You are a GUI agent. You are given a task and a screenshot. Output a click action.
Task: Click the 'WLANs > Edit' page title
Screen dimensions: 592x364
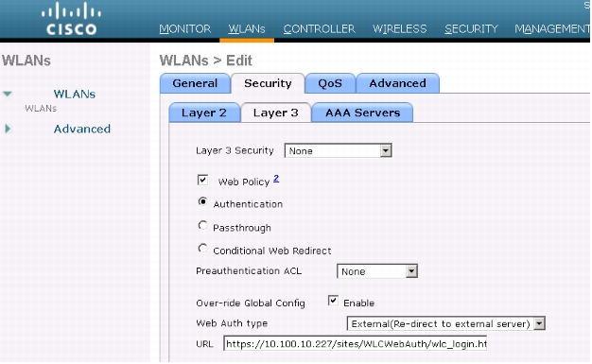[206, 61]
